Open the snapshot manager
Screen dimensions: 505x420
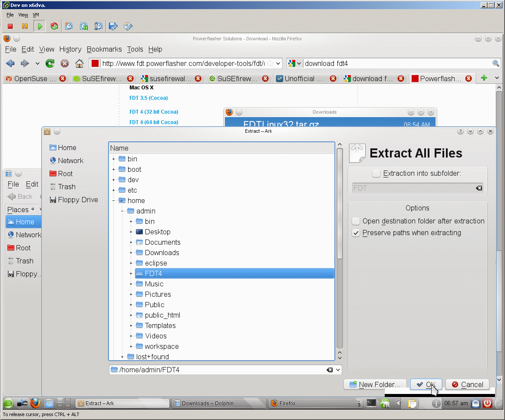(98, 26)
